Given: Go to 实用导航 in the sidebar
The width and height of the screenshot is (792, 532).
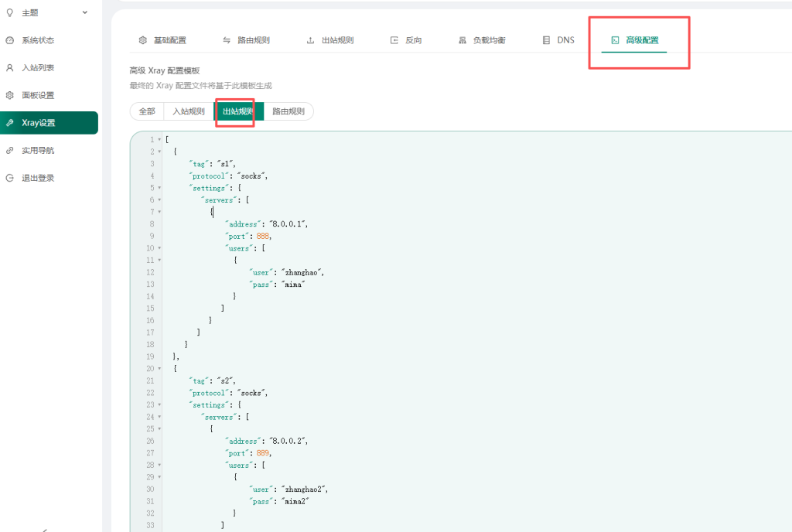Looking at the screenshot, I should (38, 150).
